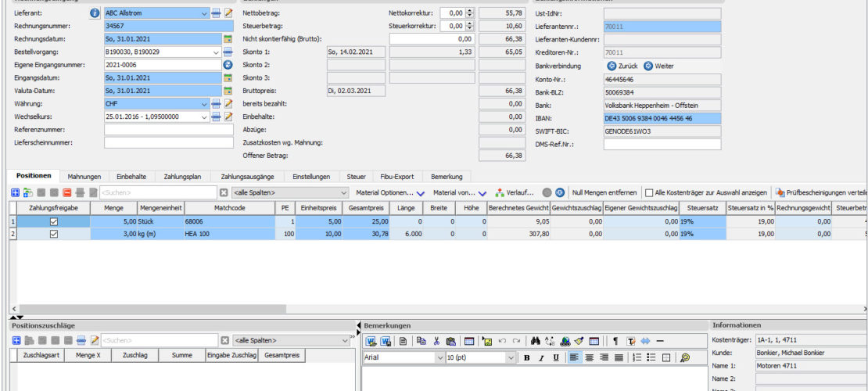
Task: Switch to the Mahnungen tab
Action: 84,177
